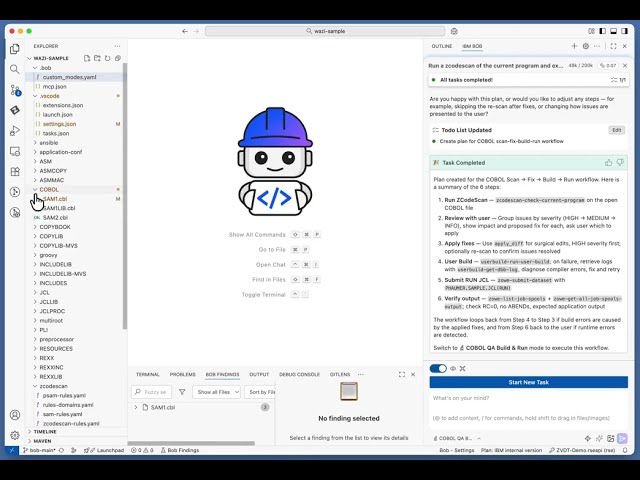
Task: Switch to the GITLENS tab
Action: [x=340, y=374]
